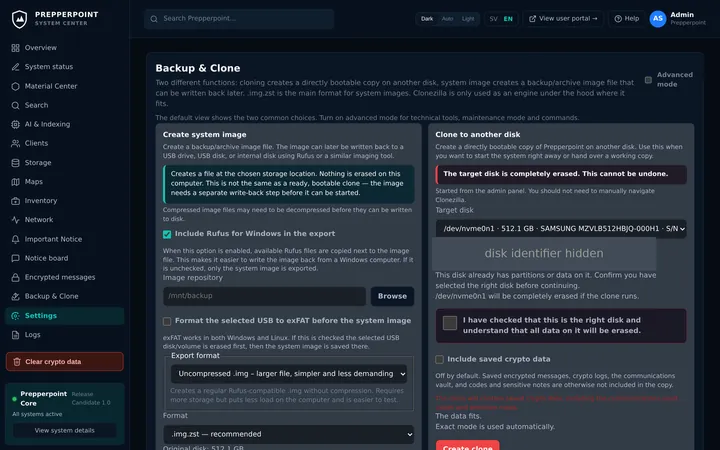
Task: Switch language to SV
Action: [494, 19]
